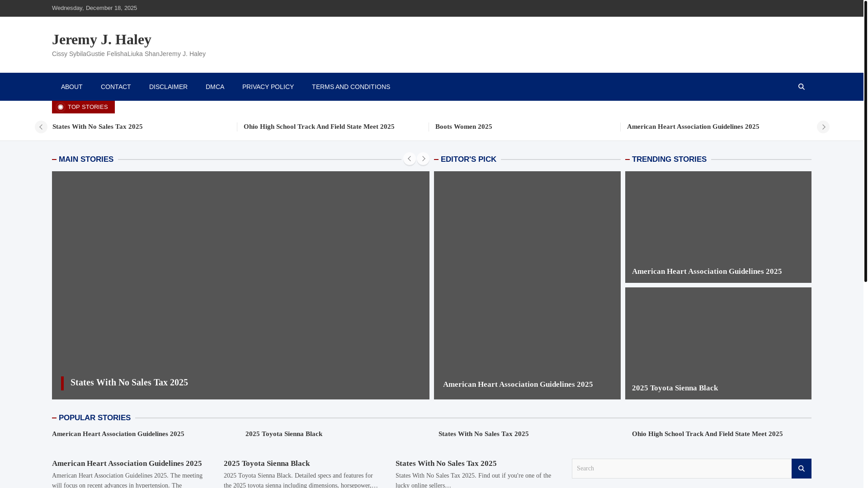868x488 pixels.
Task: Open the article heading '2025 Toyota Sienna Black' above its excerpt
Action: tap(267, 463)
